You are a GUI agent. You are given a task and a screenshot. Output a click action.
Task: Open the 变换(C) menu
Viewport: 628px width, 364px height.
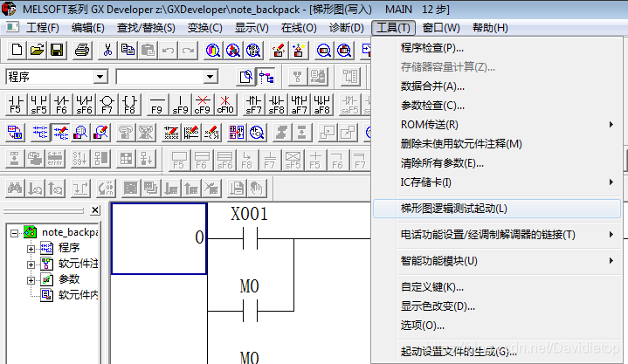(x=204, y=28)
